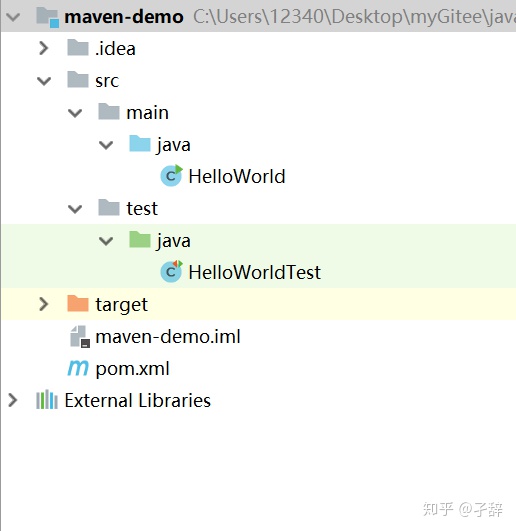Click the maven-demo project module icon
The height and width of the screenshot is (531, 516).
coord(47,17)
